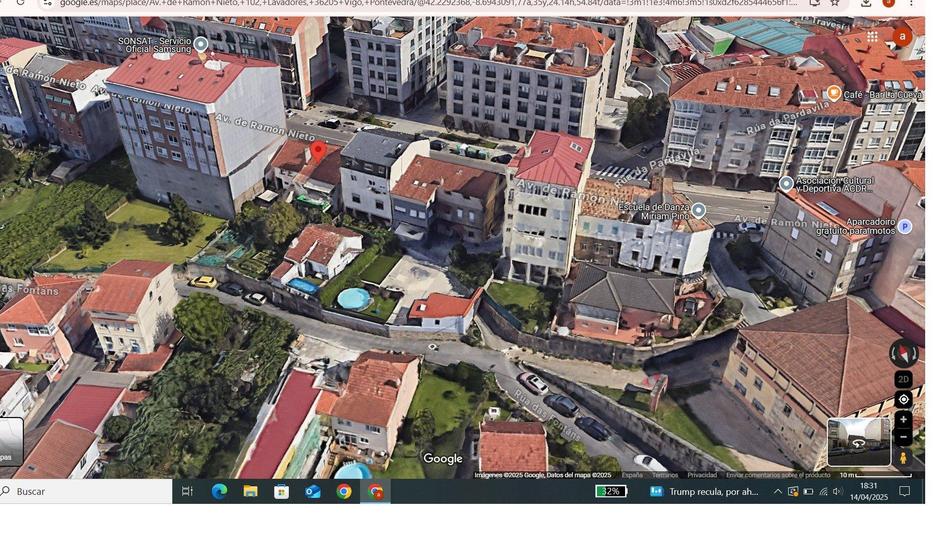Select the Café Bar La Cueva marker

[x=833, y=93]
